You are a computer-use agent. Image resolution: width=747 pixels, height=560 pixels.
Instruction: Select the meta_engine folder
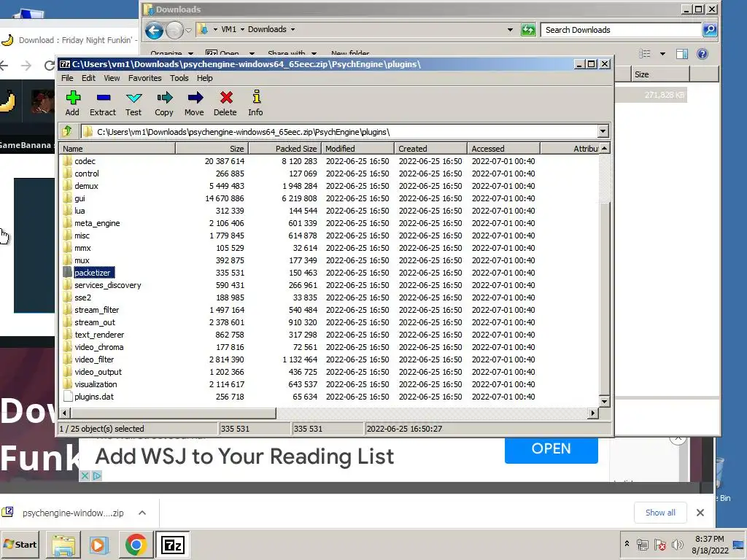(97, 223)
